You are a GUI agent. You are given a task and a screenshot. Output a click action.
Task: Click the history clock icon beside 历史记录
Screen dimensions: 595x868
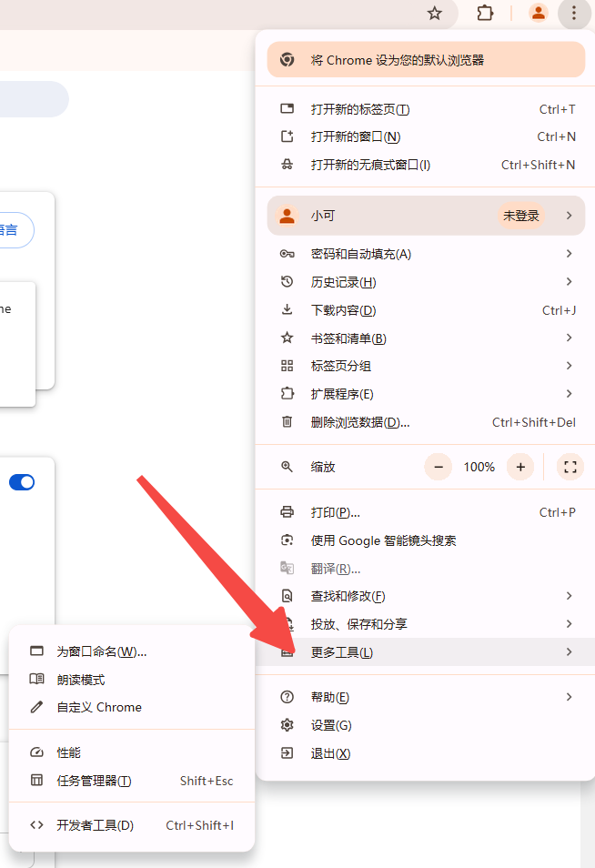tap(287, 282)
